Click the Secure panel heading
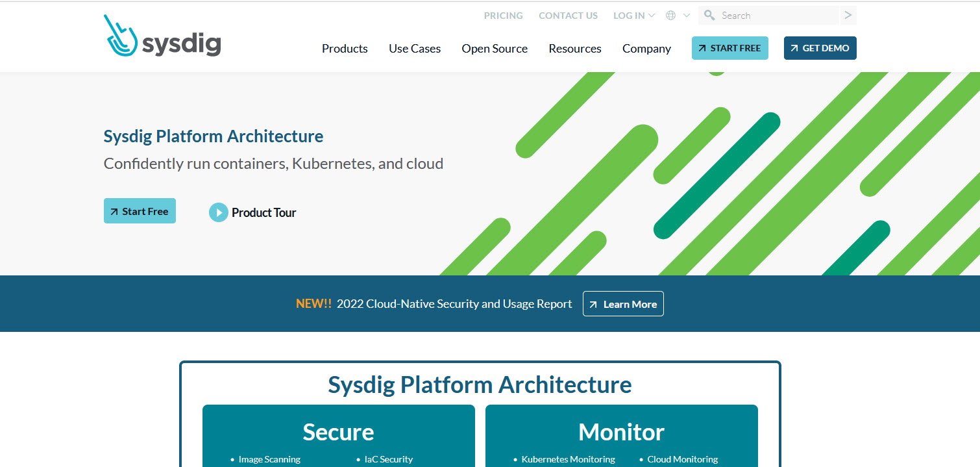This screenshot has height=467, width=980. pyautogui.click(x=338, y=432)
